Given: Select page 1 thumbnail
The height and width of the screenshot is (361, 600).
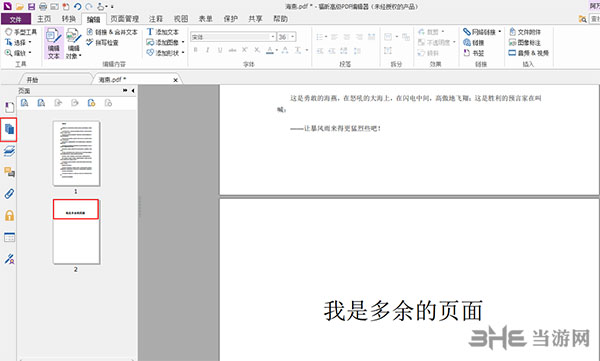Looking at the screenshot, I should tap(76, 153).
